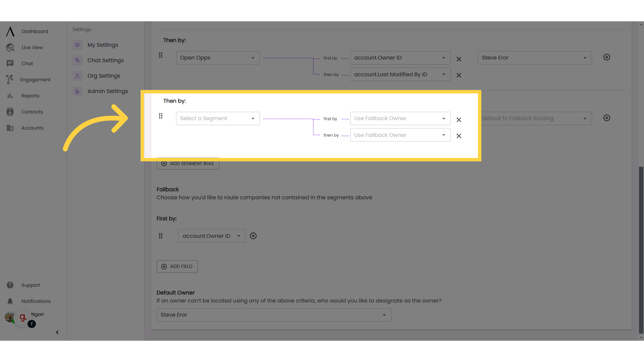Open the Fallback account.Owner ID dropdown
Screen dimensions: 644x362
tap(211, 236)
